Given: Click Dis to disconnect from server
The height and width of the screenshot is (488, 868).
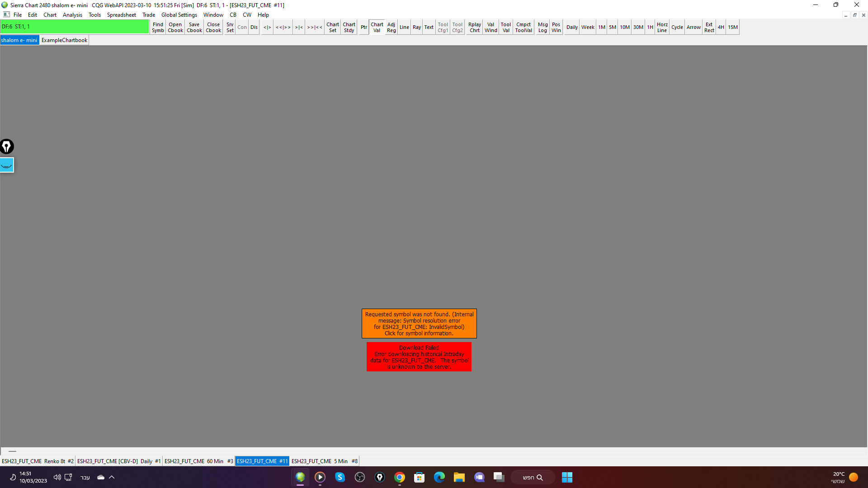Looking at the screenshot, I should 254,27.
